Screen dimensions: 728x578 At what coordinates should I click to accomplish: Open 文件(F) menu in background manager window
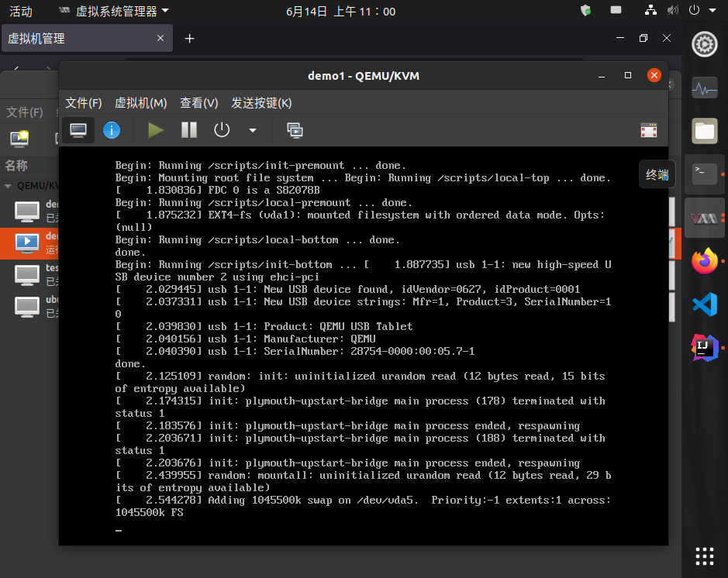[x=25, y=112]
